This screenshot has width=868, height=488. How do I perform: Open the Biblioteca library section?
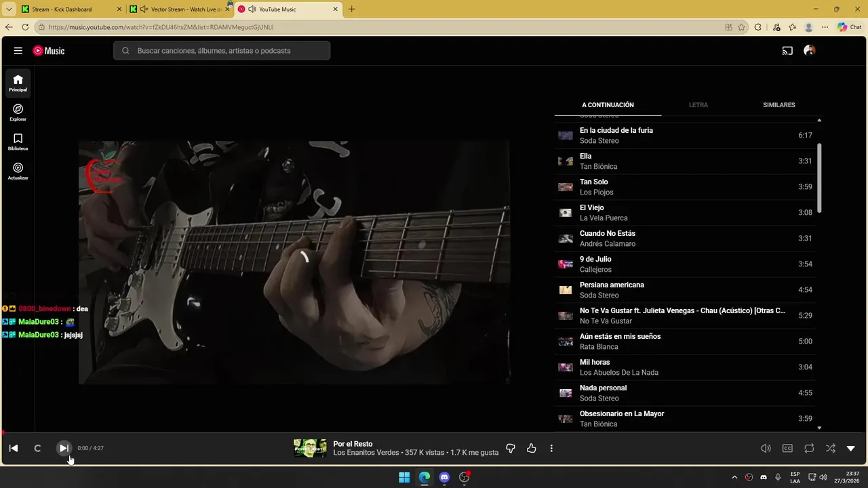click(18, 142)
